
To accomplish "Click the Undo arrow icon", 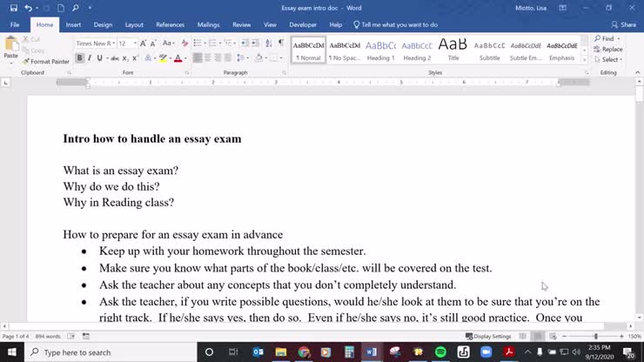I will pos(29,8).
